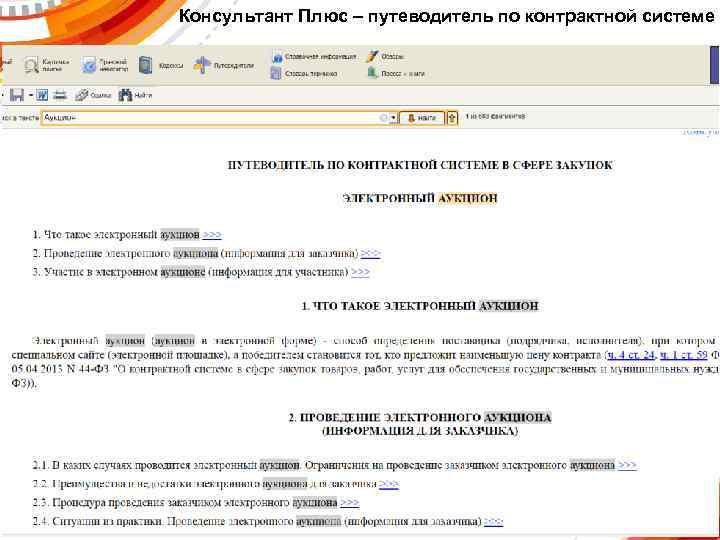
Task: Click the highlighted АУКЦИОН in 'ЭЛЕКТРОННЫЙ АУКЦИОН' heading
Action: click(x=467, y=198)
